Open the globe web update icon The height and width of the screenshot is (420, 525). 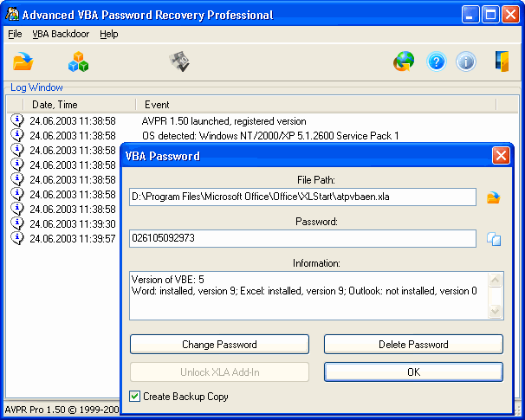point(404,61)
